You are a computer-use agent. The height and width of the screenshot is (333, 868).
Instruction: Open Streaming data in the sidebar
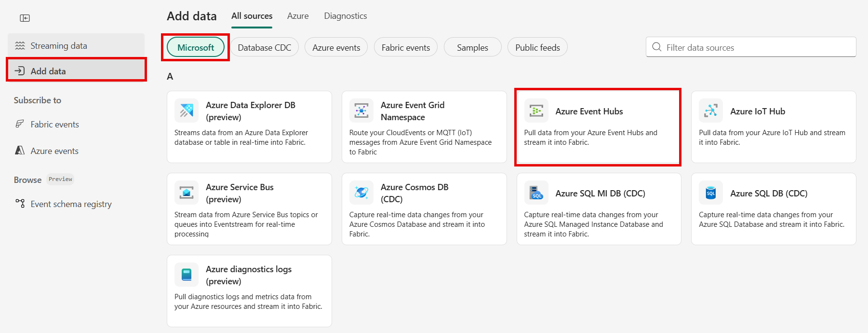click(59, 46)
